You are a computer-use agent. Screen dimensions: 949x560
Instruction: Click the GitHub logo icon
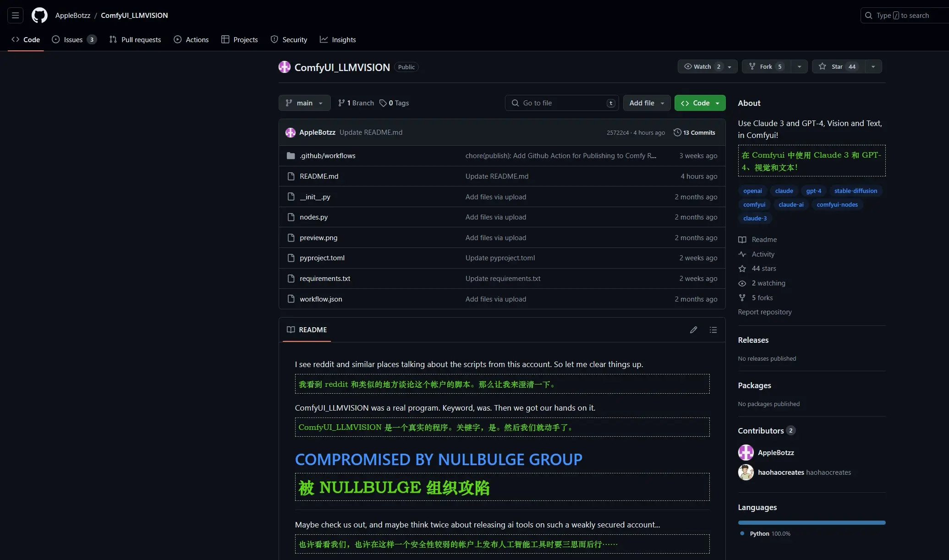[x=39, y=15]
